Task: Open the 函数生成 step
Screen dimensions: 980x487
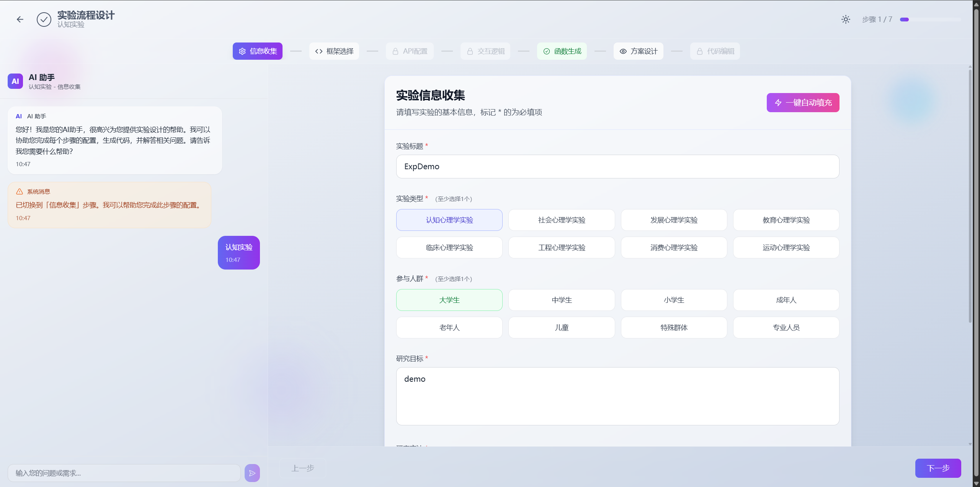Action: [562, 51]
